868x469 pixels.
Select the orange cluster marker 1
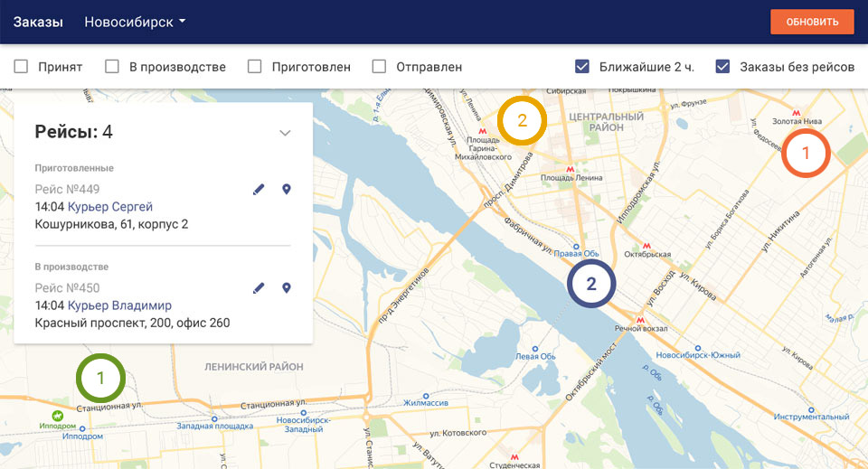pyautogui.click(x=806, y=153)
